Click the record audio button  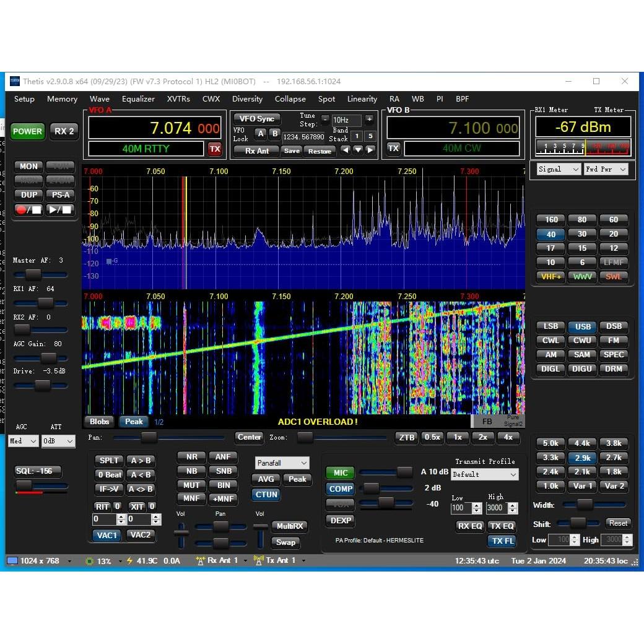click(x=29, y=209)
